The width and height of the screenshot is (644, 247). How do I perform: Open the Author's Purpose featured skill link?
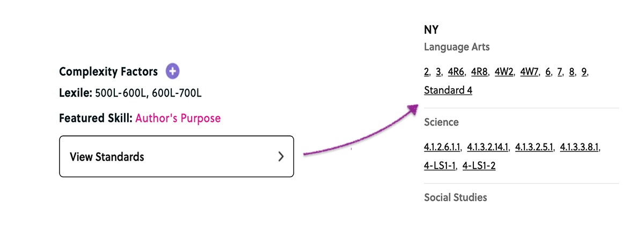tap(178, 118)
